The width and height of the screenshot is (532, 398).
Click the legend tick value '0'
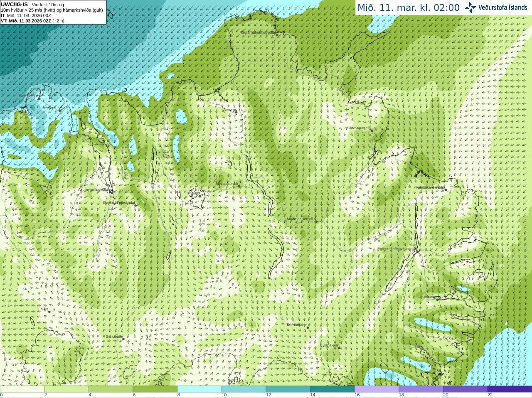1,395
